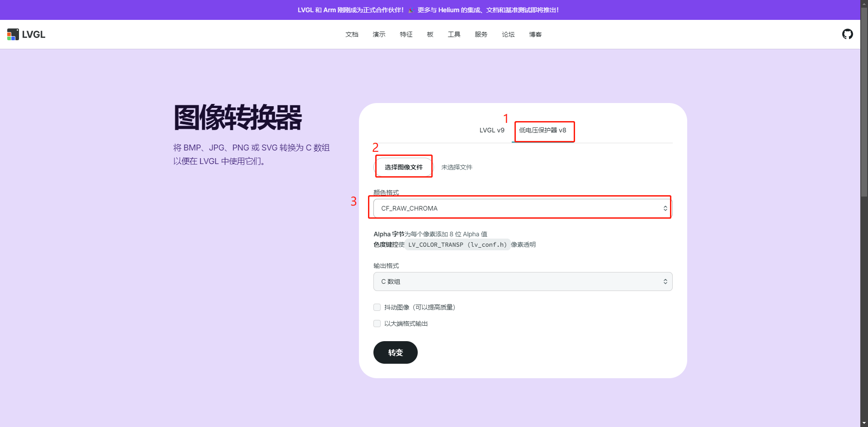The width and height of the screenshot is (868, 427).
Task: Open the 板 menu item
Action: point(430,34)
